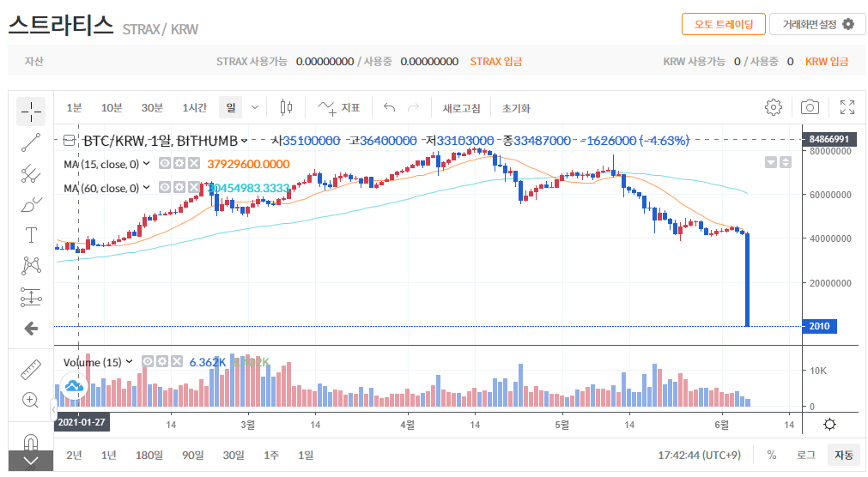
Task: Click the 초기화 reset button
Action: [516, 108]
